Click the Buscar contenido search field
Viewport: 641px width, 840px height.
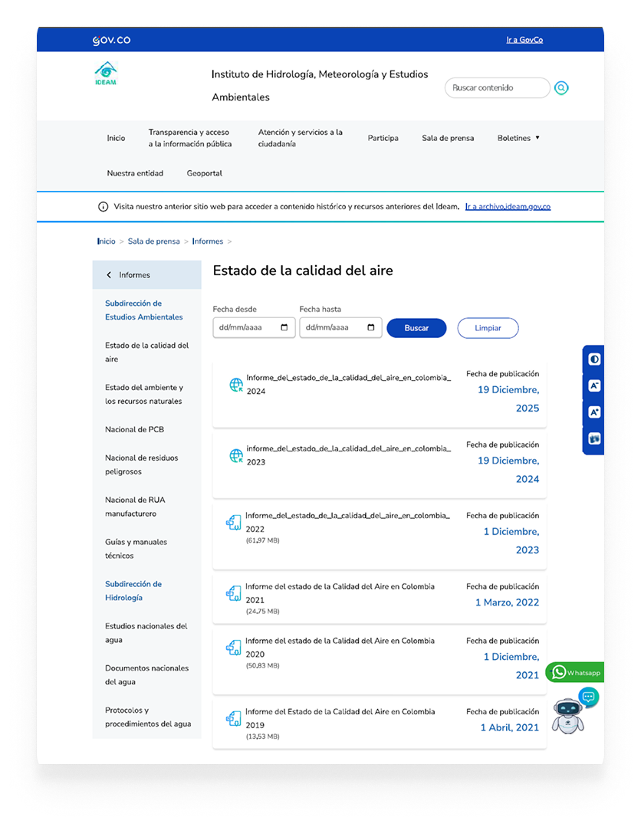(x=495, y=88)
